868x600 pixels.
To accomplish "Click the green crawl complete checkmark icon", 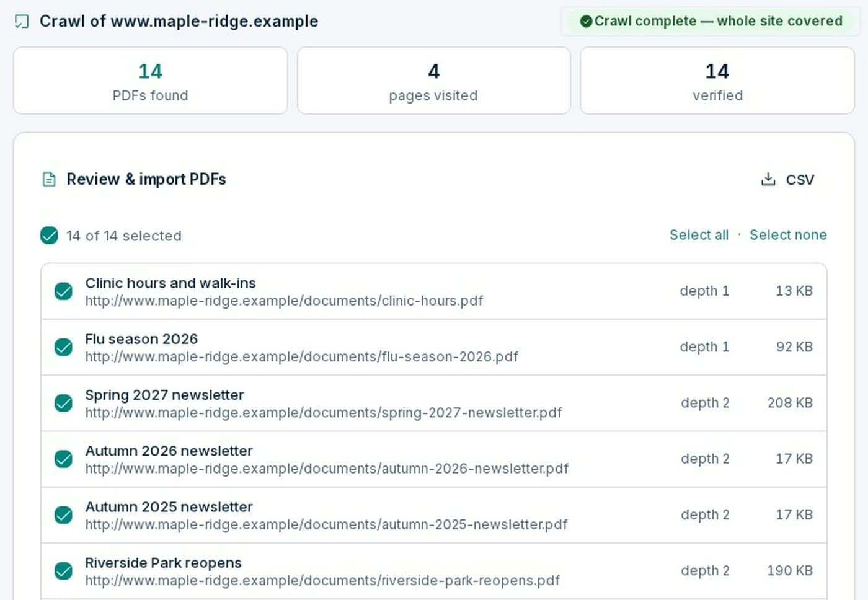I will tap(586, 22).
